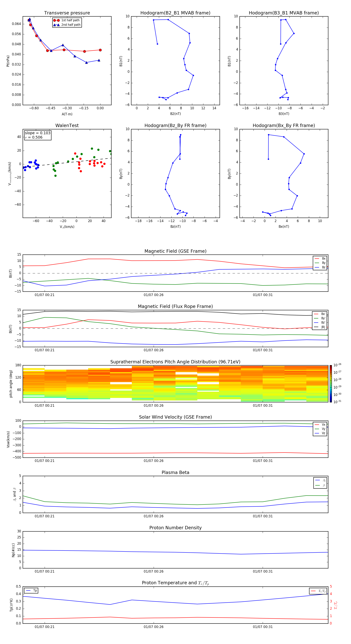Click the 10^-31 colorbar tick label
The image size is (351, 644).
click(337, 402)
